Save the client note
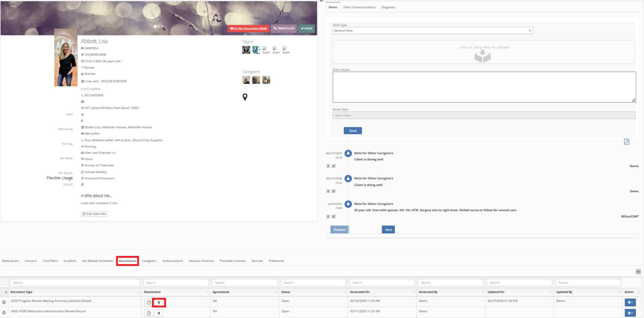 tap(353, 131)
